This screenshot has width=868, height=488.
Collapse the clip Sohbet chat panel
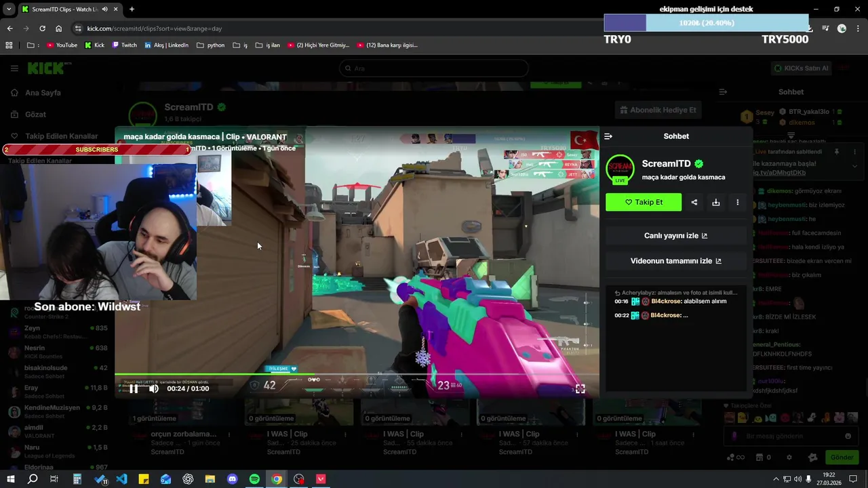[x=608, y=136]
